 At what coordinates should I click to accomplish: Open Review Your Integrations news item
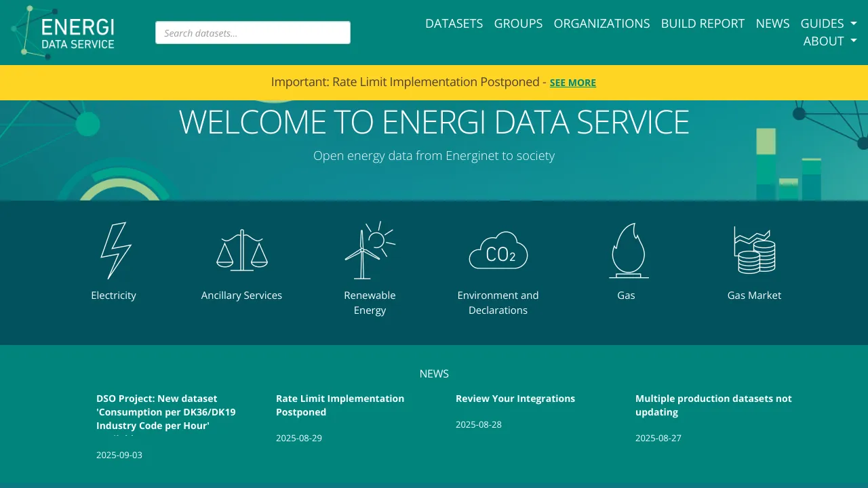click(x=515, y=399)
